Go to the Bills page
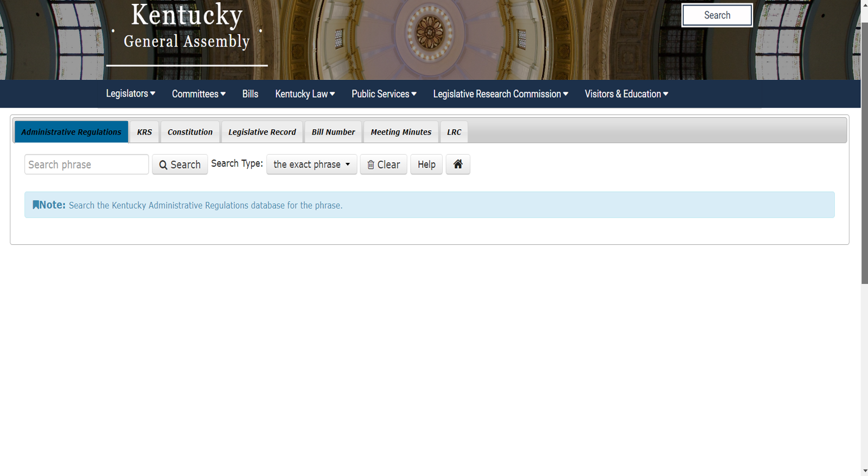 (x=250, y=94)
